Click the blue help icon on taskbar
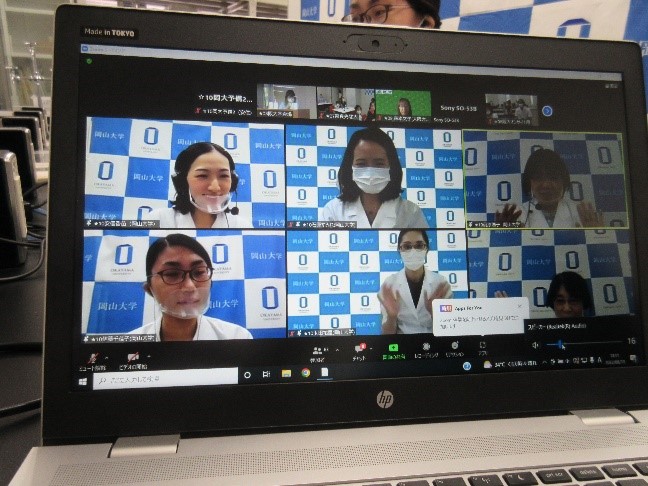This screenshot has height=486, width=648. pos(467,366)
